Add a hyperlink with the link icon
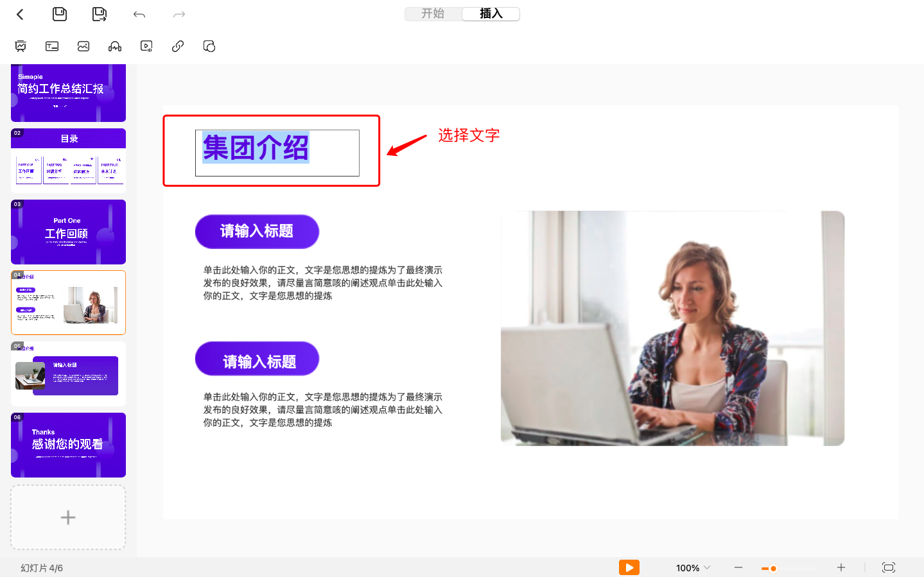 pyautogui.click(x=177, y=46)
